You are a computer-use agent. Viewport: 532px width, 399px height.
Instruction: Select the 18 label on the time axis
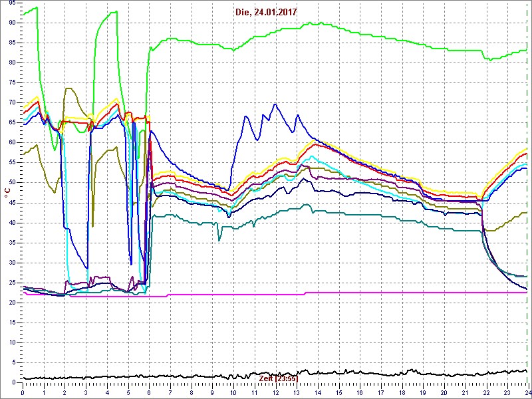[x=402, y=392]
